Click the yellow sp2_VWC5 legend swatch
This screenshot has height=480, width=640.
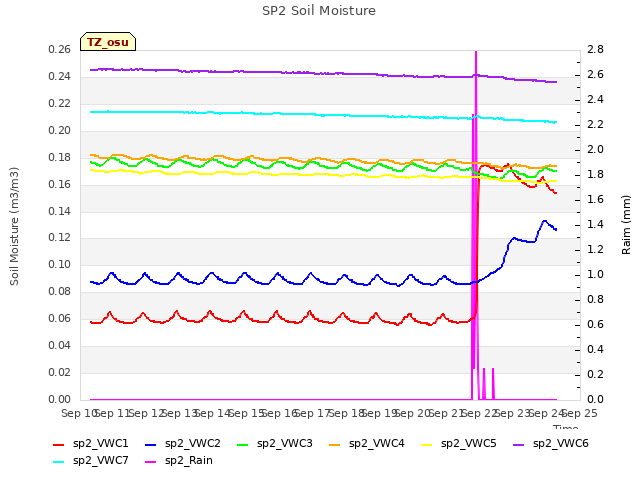[x=427, y=444]
